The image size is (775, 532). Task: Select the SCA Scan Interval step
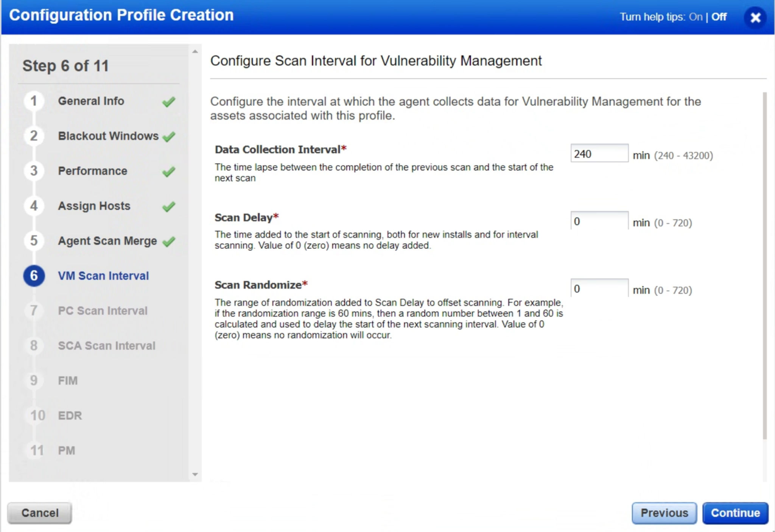[x=106, y=345]
